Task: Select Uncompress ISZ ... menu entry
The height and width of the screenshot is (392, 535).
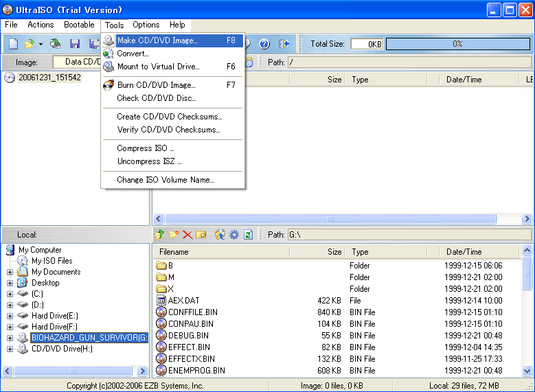Action: point(173,161)
